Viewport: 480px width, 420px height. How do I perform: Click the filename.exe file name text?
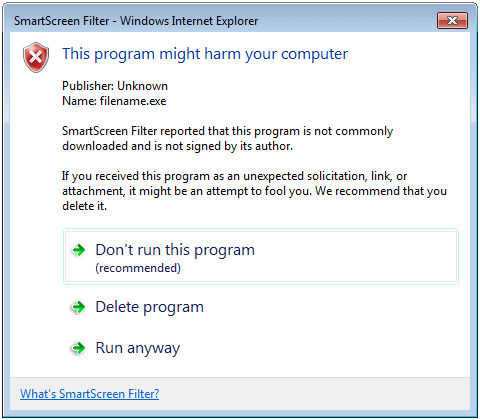(x=133, y=101)
